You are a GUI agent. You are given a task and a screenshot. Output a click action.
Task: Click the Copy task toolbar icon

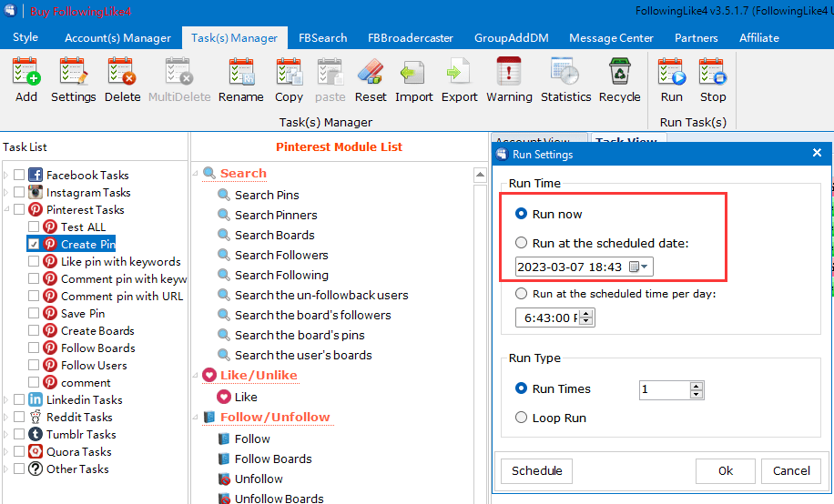coord(289,79)
